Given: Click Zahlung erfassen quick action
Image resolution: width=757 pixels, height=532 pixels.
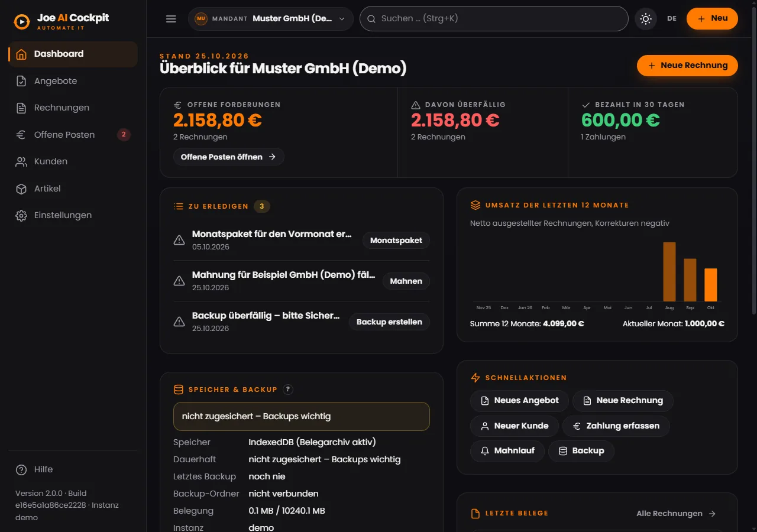Looking at the screenshot, I should [616, 426].
